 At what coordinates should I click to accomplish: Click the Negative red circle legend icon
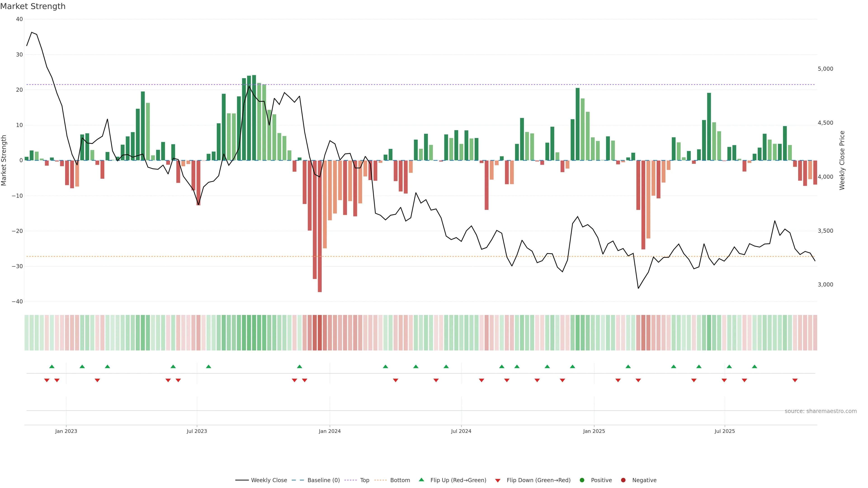[623, 480]
